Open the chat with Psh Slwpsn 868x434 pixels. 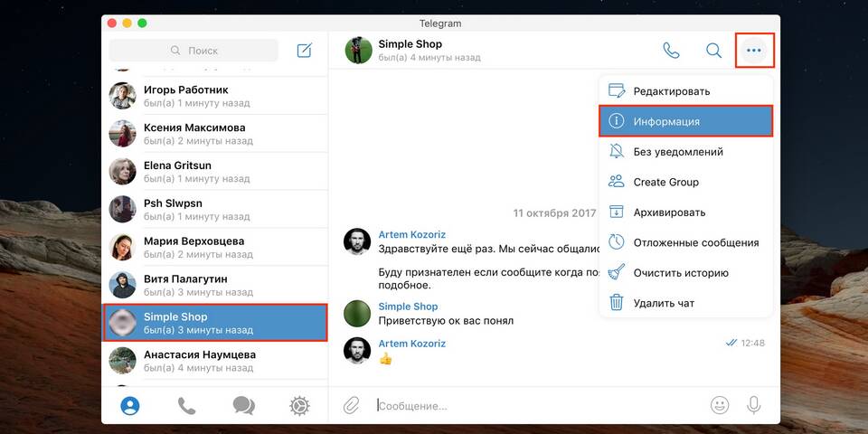pos(215,209)
